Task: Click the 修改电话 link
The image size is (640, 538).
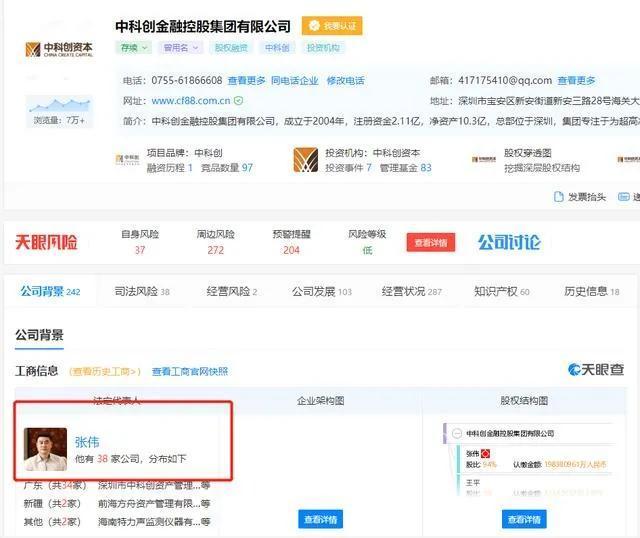Action: coord(346,81)
